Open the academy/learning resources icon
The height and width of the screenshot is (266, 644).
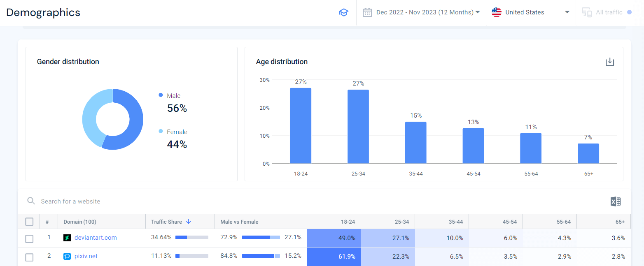pyautogui.click(x=343, y=12)
